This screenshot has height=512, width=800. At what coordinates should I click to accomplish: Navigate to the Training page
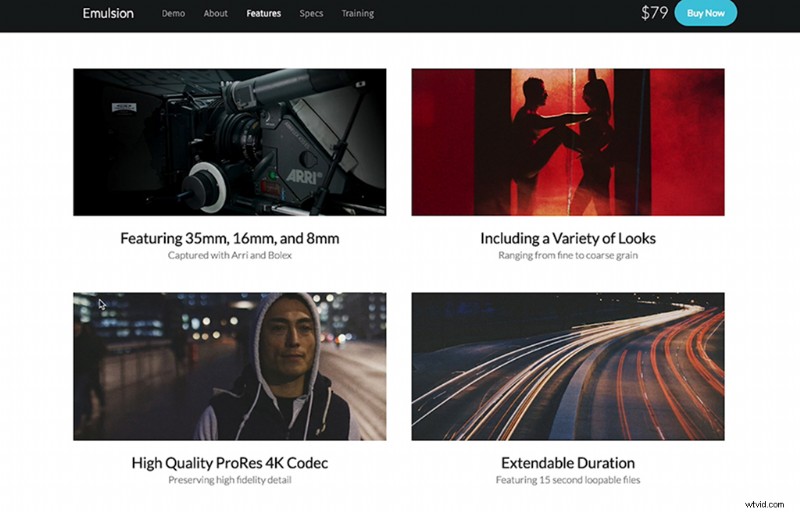coord(358,13)
